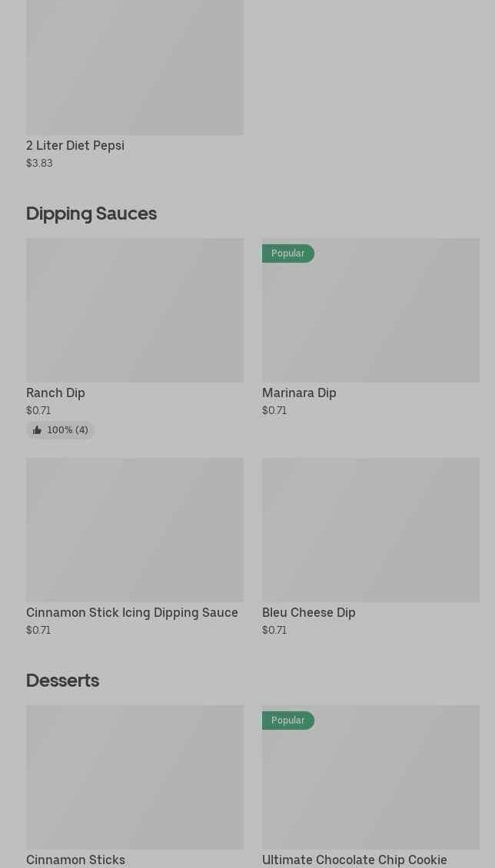Select the Bleu Cheese Dip item name
This screenshot has height=868, width=495.
tap(309, 613)
